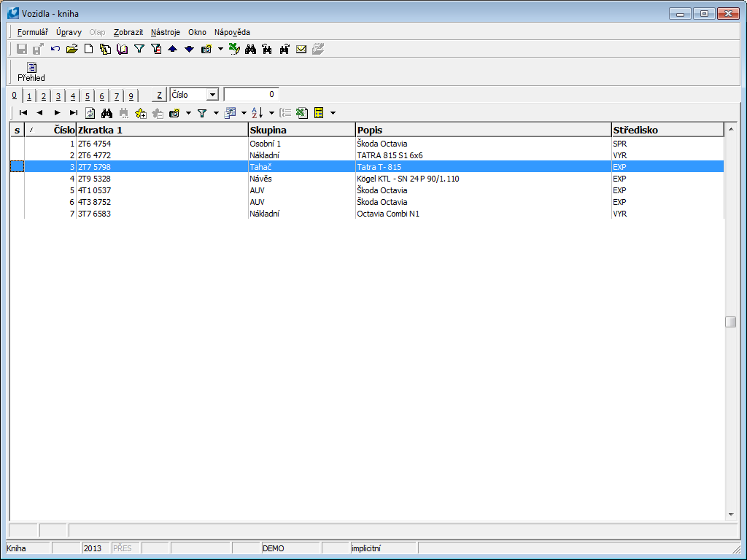The image size is (747, 560).
Task: Click the undo arrow icon
Action: (56, 50)
